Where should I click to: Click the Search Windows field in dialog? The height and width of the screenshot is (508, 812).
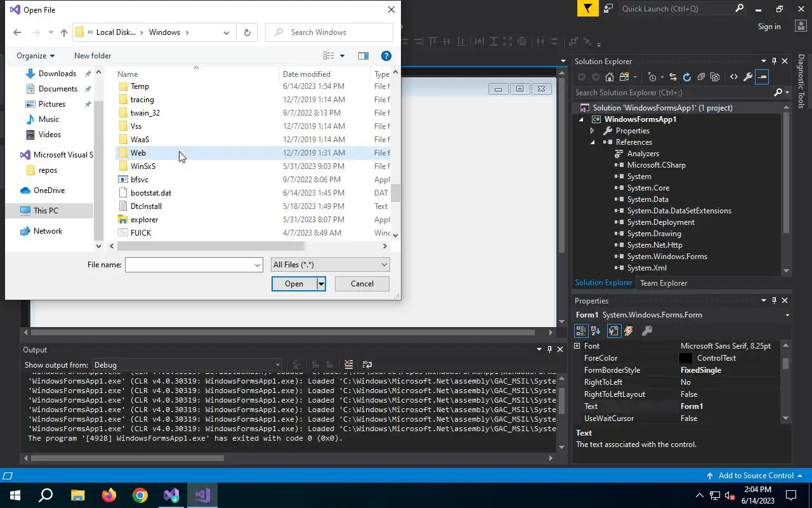click(x=329, y=32)
